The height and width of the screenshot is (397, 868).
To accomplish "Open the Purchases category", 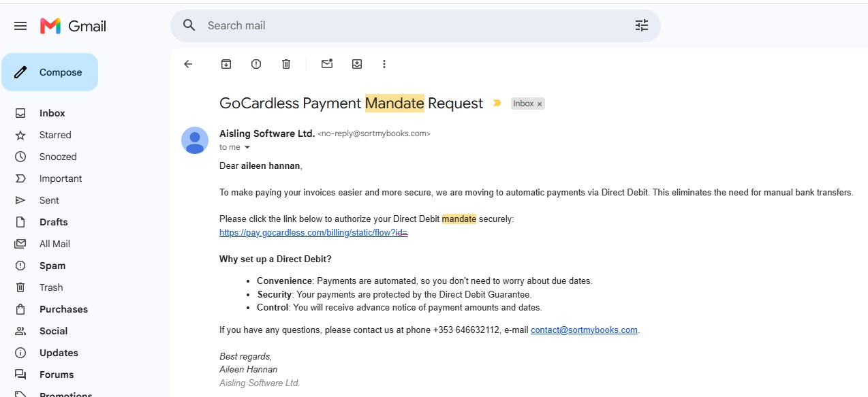I will [63, 309].
